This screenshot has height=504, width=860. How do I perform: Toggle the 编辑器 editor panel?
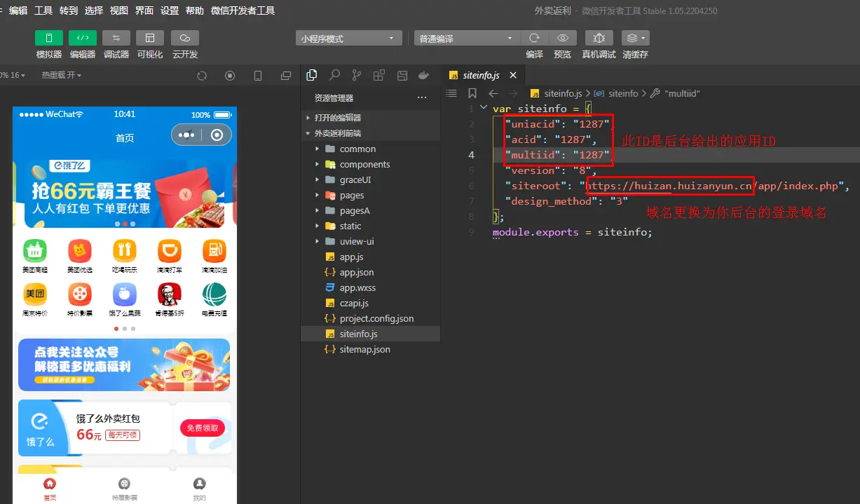pos(83,38)
